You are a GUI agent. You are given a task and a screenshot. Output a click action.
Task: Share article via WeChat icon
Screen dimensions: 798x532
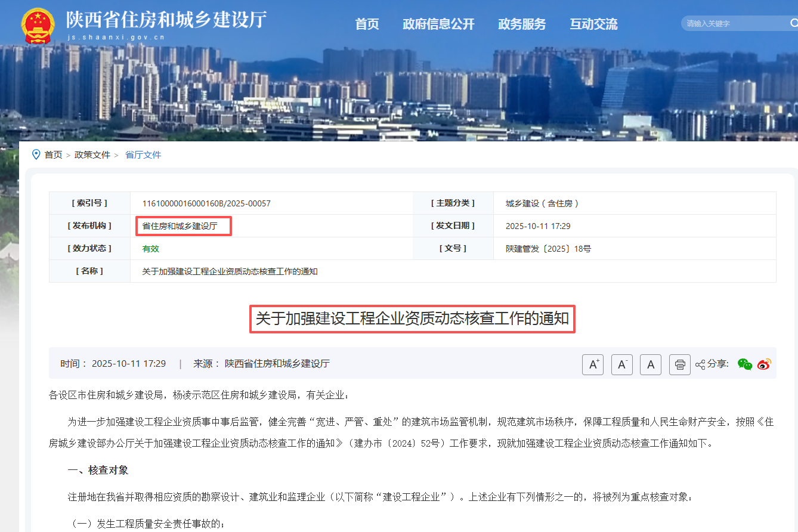tap(745, 364)
